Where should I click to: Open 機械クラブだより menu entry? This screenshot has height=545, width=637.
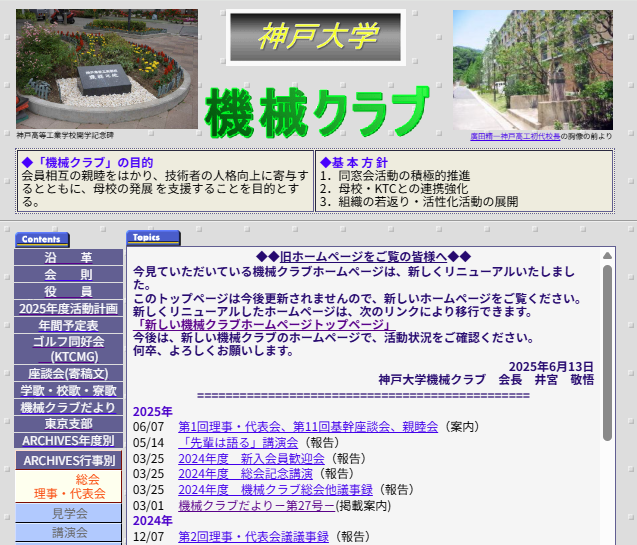tap(68, 407)
